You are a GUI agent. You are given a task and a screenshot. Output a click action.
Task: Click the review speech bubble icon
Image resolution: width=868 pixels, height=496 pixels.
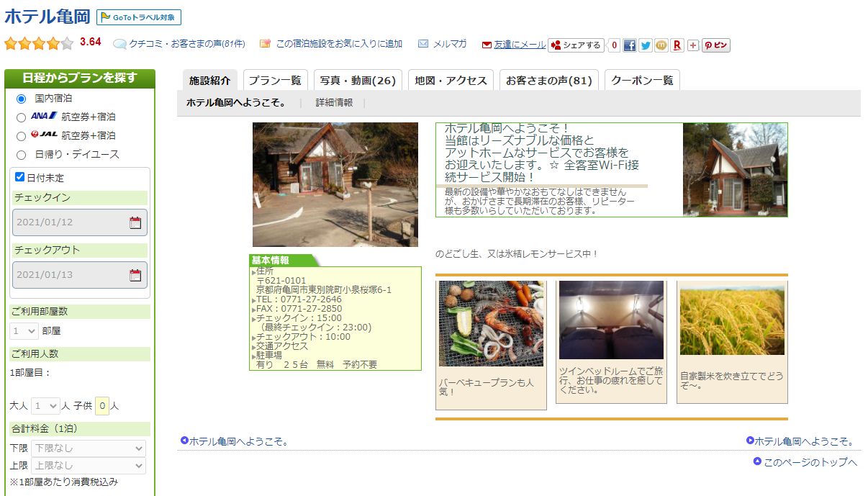(x=120, y=44)
